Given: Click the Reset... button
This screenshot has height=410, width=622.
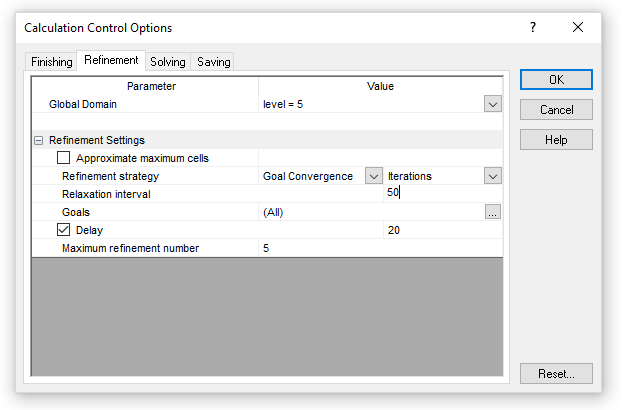Looking at the screenshot, I should point(556,374).
